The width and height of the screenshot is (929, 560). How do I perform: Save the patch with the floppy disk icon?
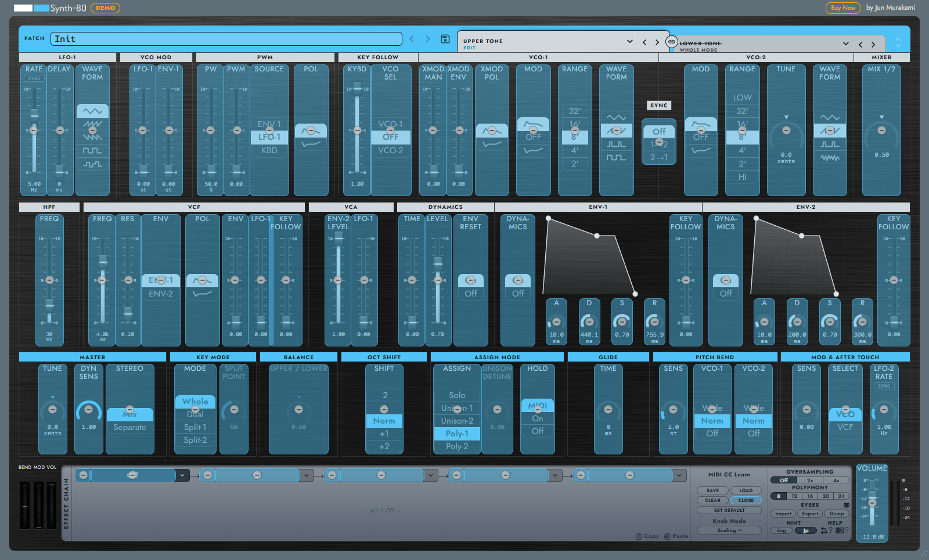tap(445, 39)
